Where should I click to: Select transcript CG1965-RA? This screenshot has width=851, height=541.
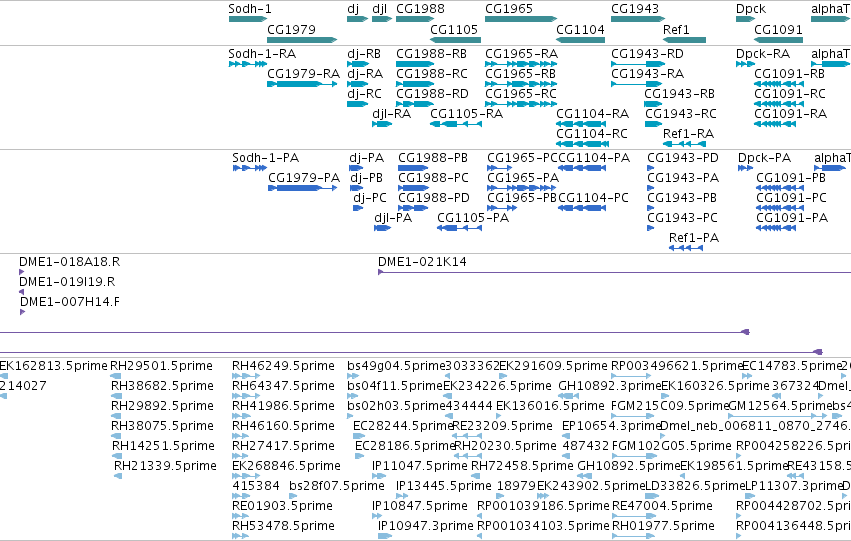click(x=522, y=54)
